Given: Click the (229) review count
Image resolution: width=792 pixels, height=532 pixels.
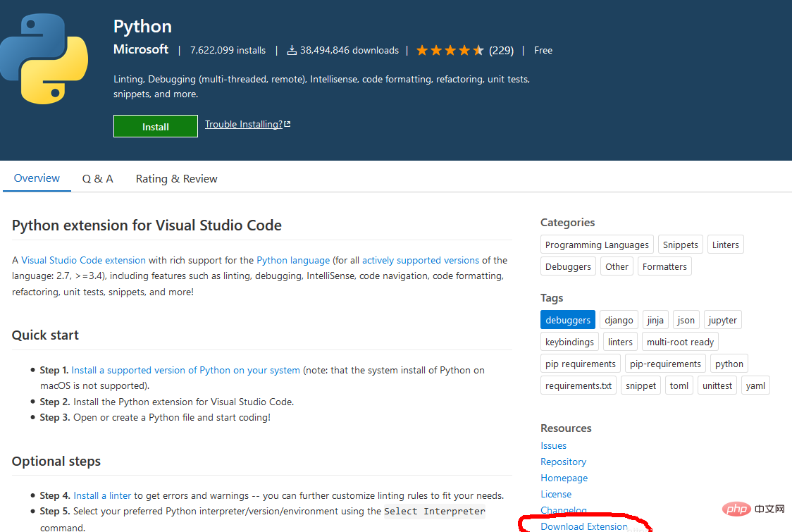Looking at the screenshot, I should click(x=501, y=50).
